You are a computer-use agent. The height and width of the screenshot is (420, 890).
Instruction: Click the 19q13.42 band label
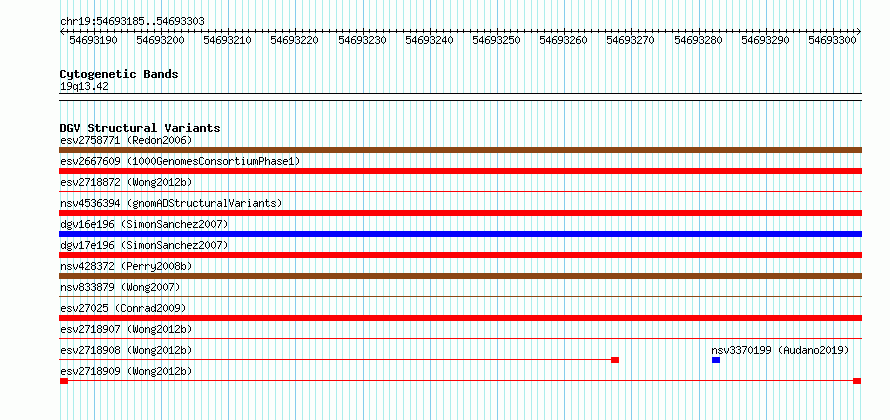point(84,87)
